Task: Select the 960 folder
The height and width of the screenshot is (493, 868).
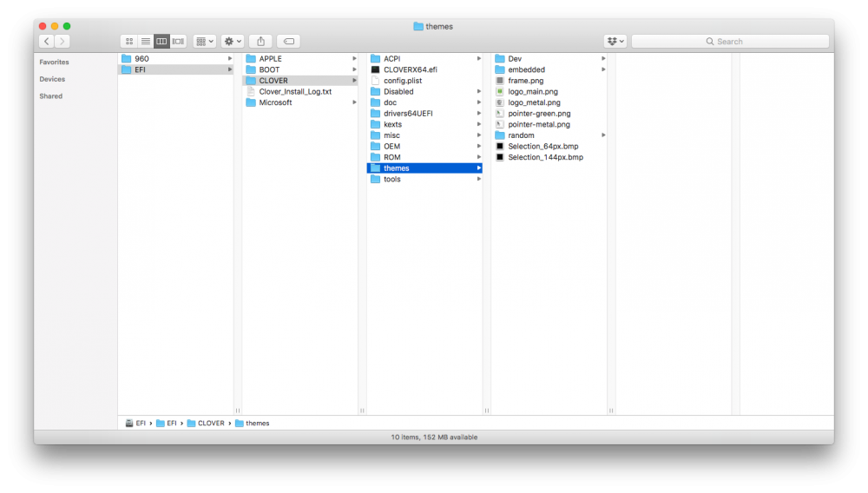Action: click(x=176, y=59)
